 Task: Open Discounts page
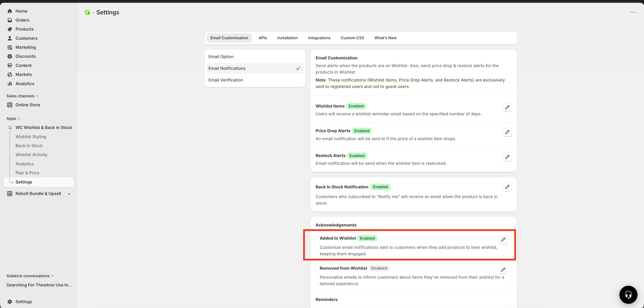pyautogui.click(x=26, y=56)
